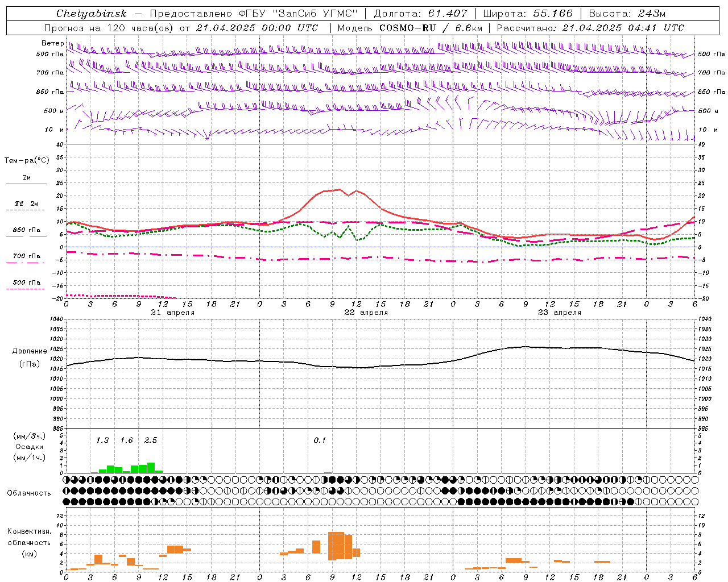The height and width of the screenshot is (582, 728).
Task: Click the '2м' temperature legend entry
Action: pos(27,177)
